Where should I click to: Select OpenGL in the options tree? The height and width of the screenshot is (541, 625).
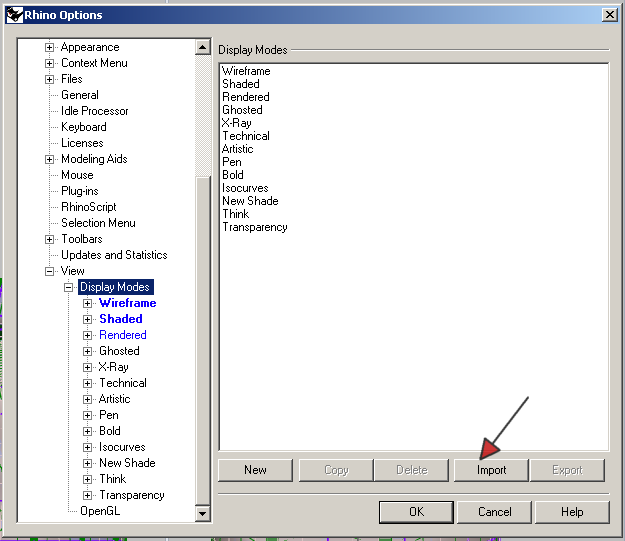[100, 511]
